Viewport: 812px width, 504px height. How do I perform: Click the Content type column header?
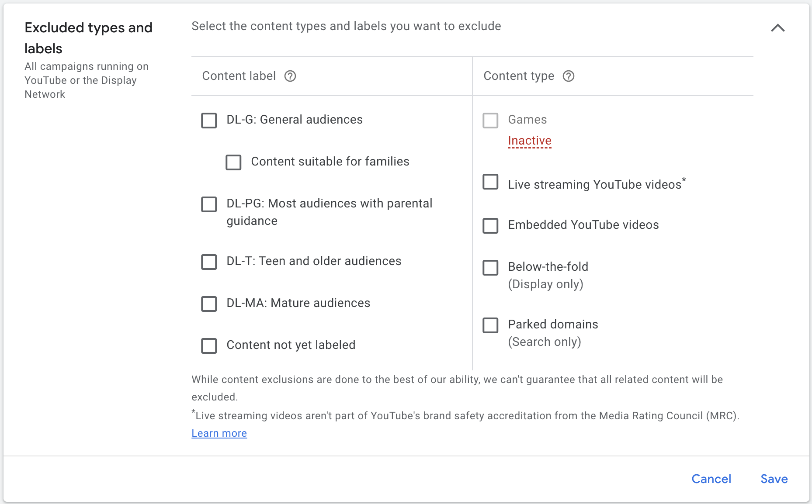coord(519,76)
